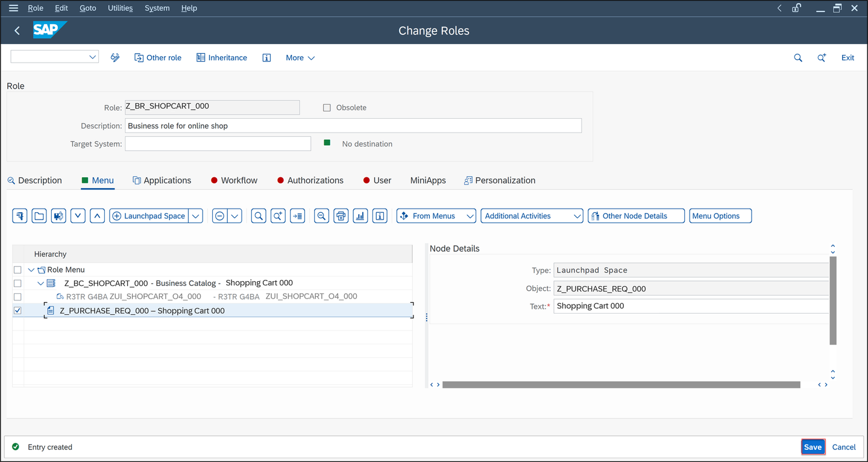The width and height of the screenshot is (868, 462).
Task: Click the Save button
Action: (813, 447)
